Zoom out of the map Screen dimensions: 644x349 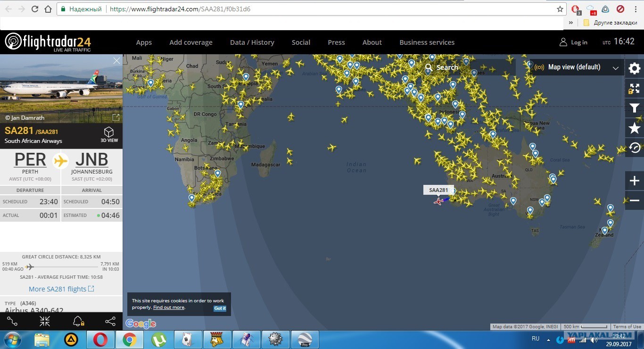click(x=635, y=200)
